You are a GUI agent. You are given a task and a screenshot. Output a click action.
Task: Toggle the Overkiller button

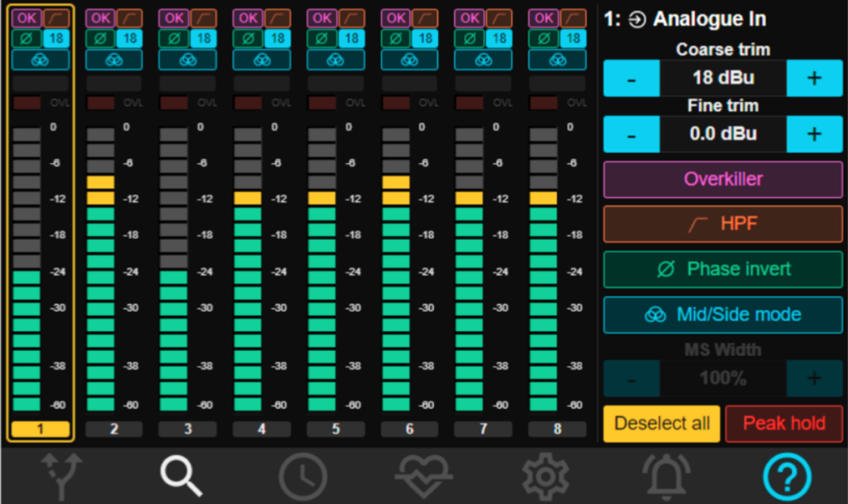(x=723, y=180)
